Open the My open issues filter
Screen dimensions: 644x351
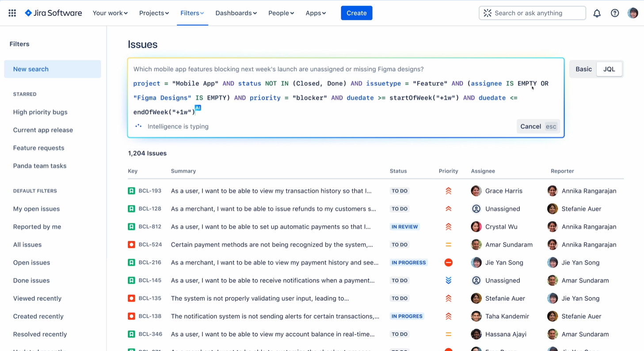click(36, 209)
